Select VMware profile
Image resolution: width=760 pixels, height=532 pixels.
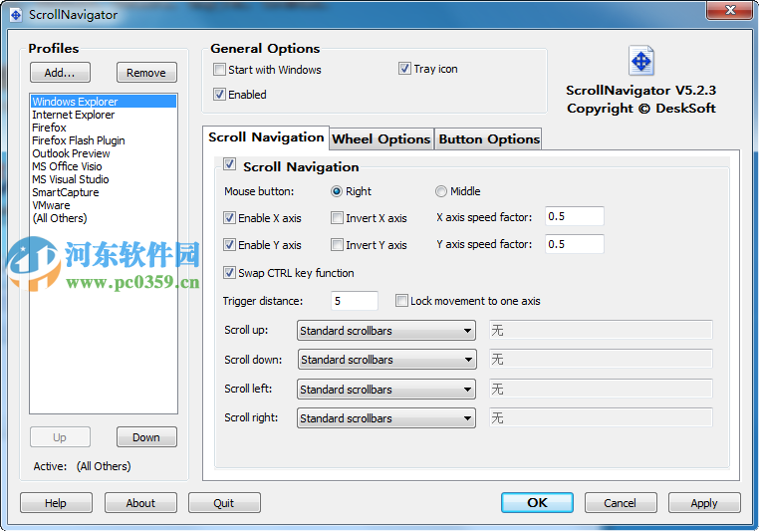point(104,205)
